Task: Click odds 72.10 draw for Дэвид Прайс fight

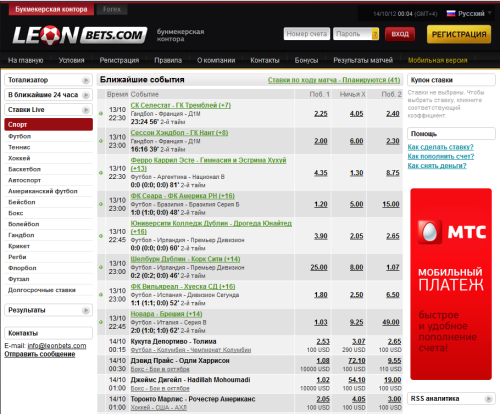Action: click(357, 361)
